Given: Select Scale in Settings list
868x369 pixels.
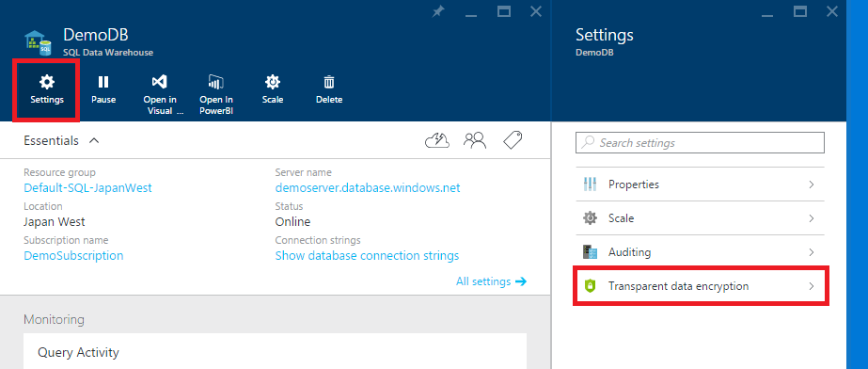Looking at the screenshot, I should 700,217.
